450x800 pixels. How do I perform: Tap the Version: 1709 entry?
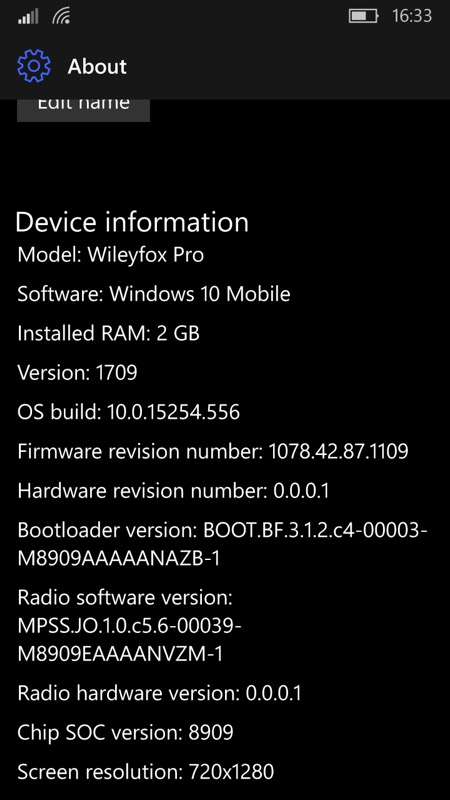77,372
